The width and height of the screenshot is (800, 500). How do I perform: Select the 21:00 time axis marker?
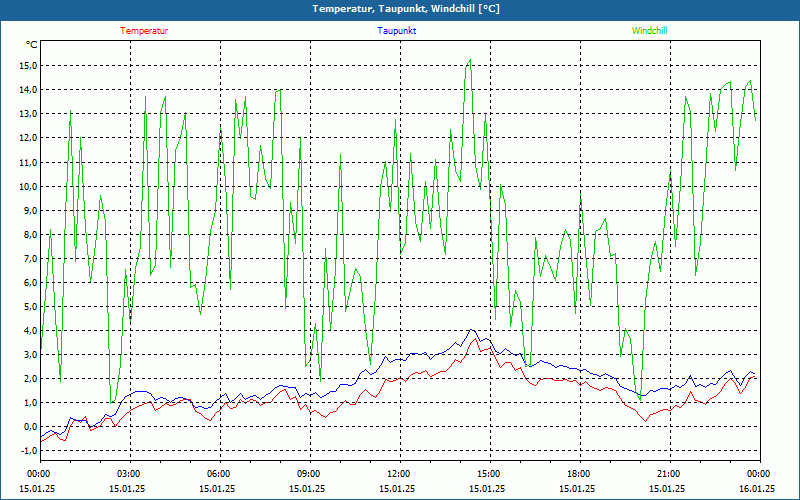point(668,474)
